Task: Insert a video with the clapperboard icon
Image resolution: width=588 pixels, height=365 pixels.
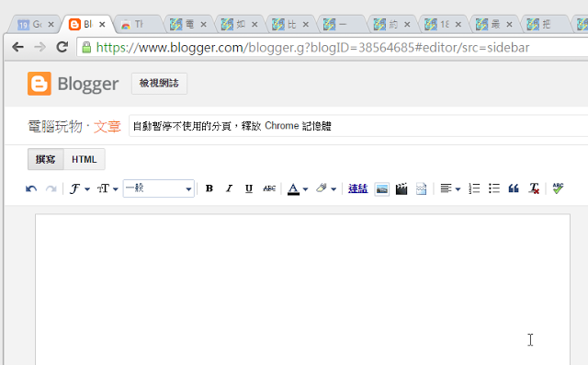Action: click(x=401, y=188)
